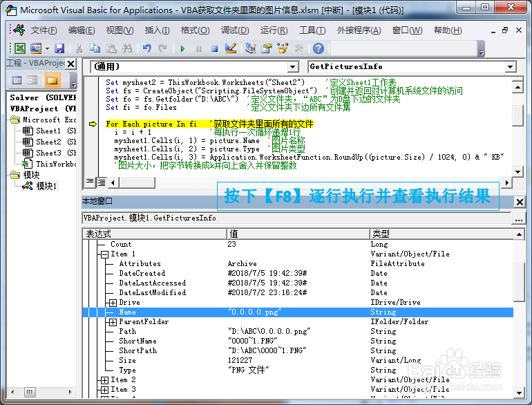Viewport: 532px width, 405px height.
Task: Click the Paste clipboard icon
Action: coord(111,48)
